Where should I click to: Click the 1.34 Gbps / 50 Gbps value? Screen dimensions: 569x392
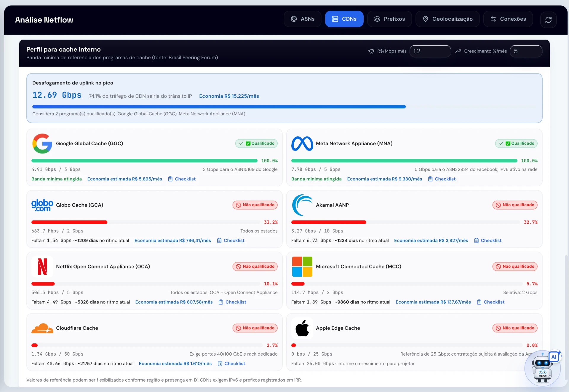(57, 354)
